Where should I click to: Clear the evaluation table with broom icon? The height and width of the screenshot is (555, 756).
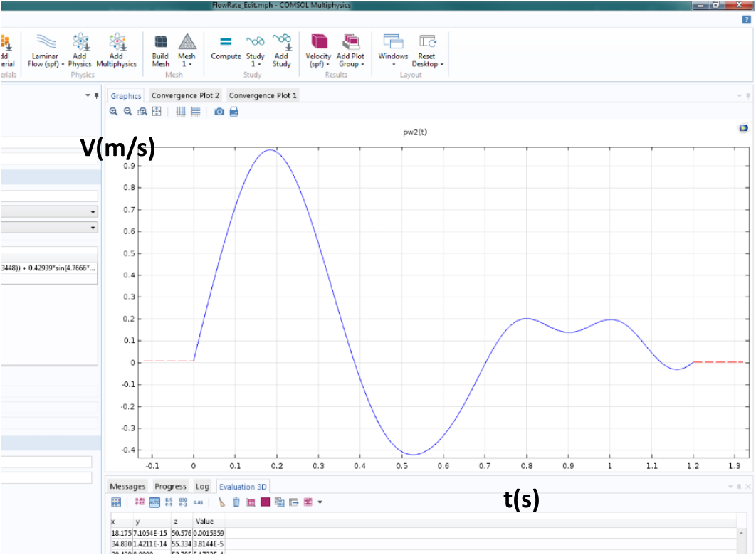click(222, 502)
